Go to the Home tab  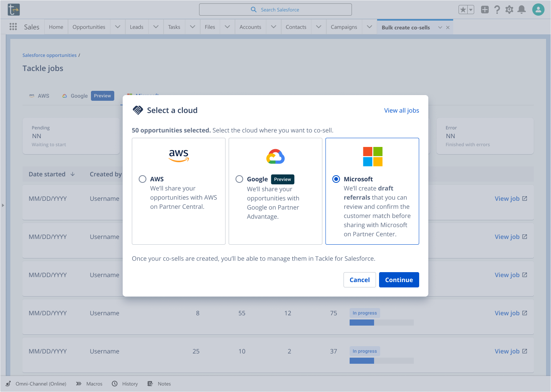[x=56, y=27]
